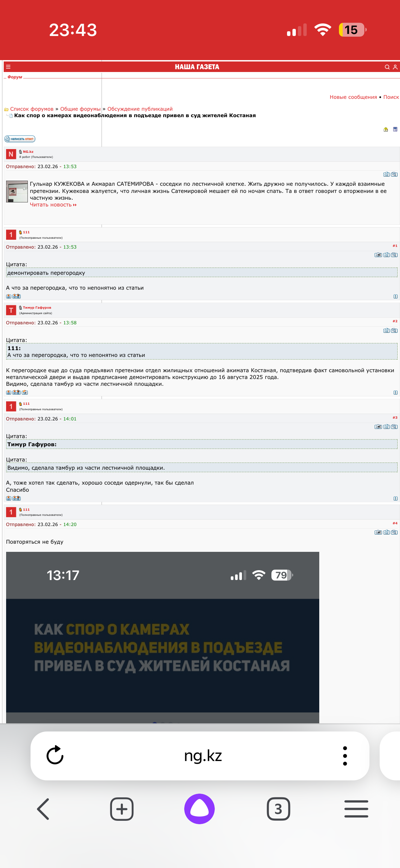
Task: Tap the ng.kz address bar
Action: pos(203,756)
